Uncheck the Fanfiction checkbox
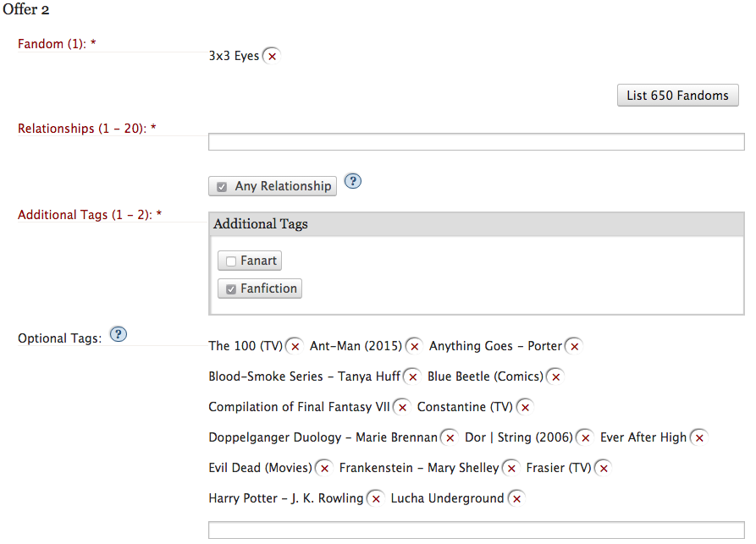The image size is (756, 544). click(x=231, y=289)
